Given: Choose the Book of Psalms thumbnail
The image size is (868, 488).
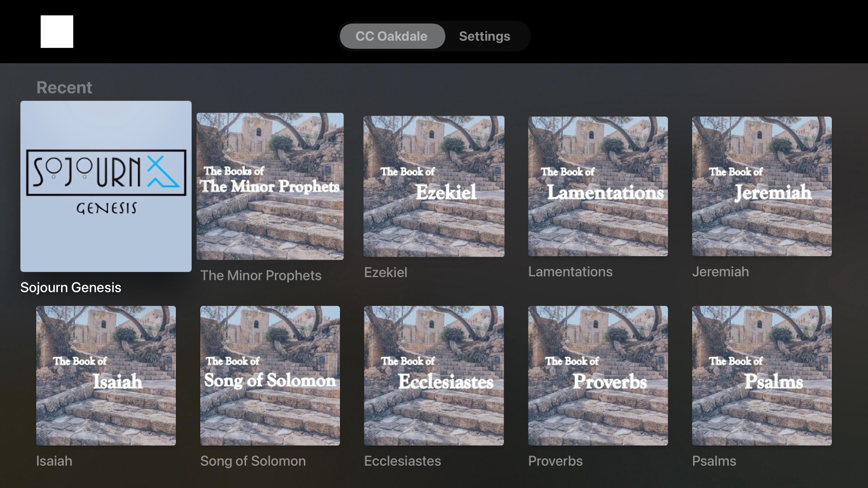Looking at the screenshot, I should click(x=762, y=375).
